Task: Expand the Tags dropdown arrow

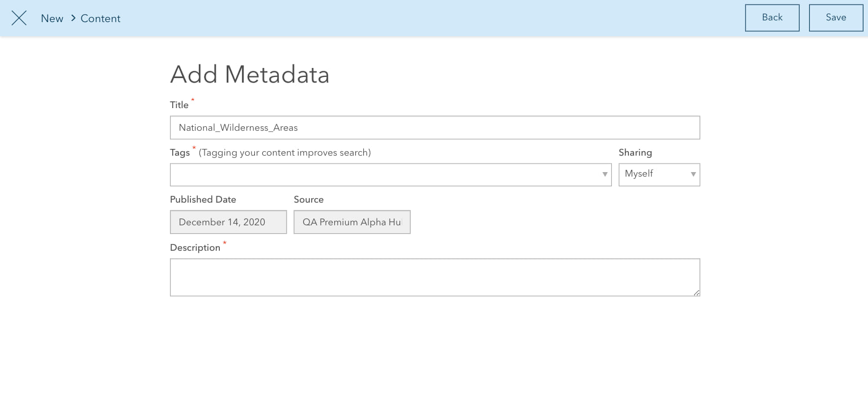Action: coord(605,174)
